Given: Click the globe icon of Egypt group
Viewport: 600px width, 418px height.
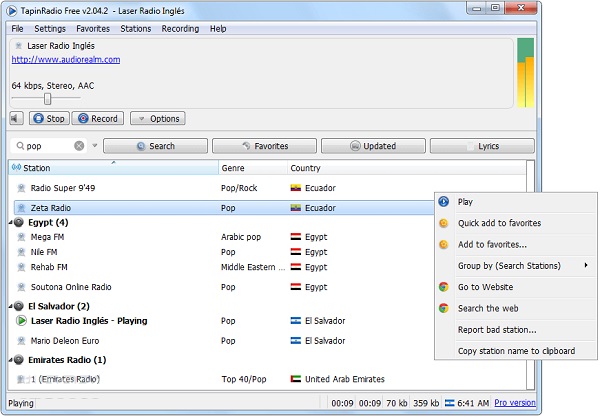Looking at the screenshot, I should [x=19, y=222].
